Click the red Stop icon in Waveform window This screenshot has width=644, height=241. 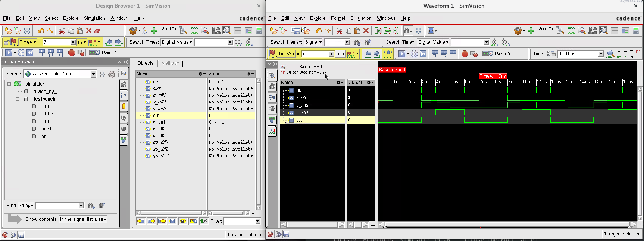click(465, 54)
